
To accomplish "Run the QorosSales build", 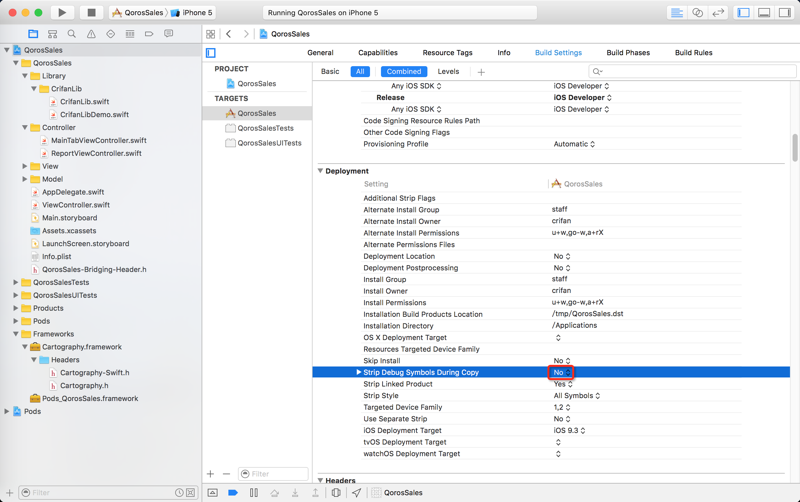I will [x=62, y=13].
